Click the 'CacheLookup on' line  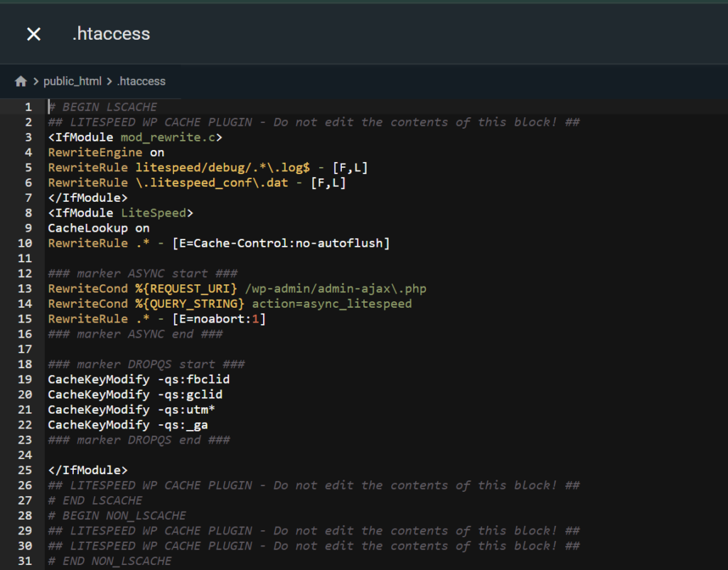99,228
